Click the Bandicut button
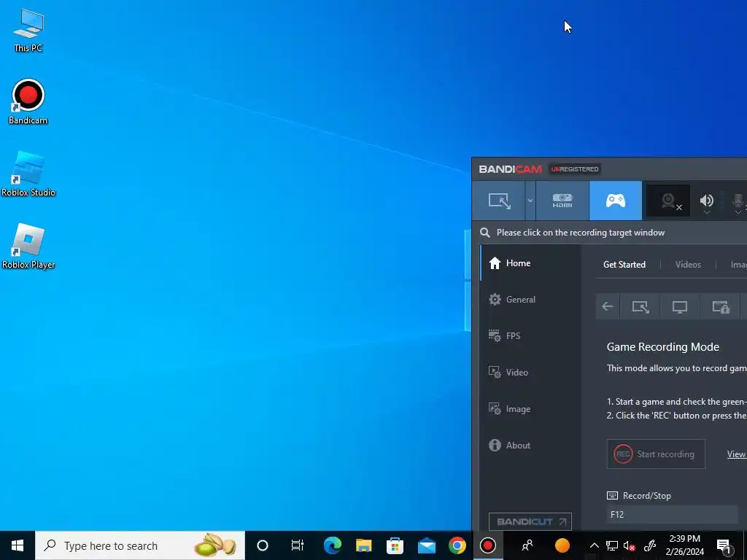The image size is (747, 560). click(x=530, y=521)
